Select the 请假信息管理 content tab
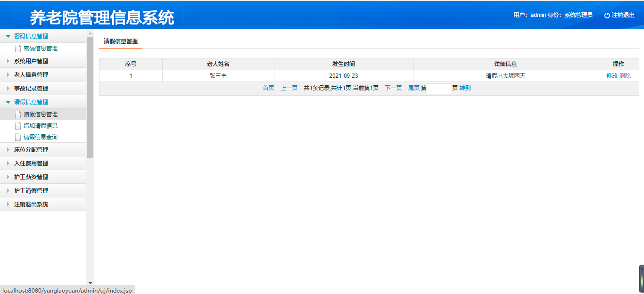Screen dimensions: 644x294 (121, 41)
